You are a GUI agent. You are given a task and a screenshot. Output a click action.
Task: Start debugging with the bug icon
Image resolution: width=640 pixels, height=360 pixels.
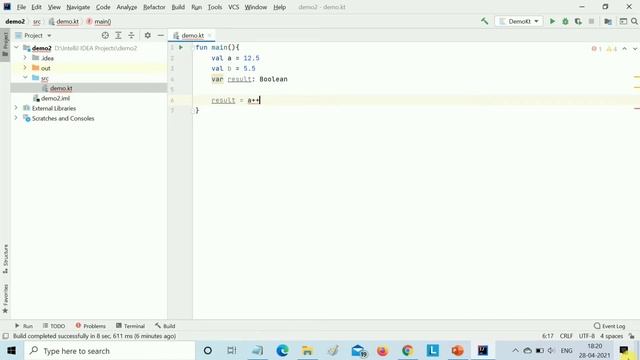[x=565, y=21]
